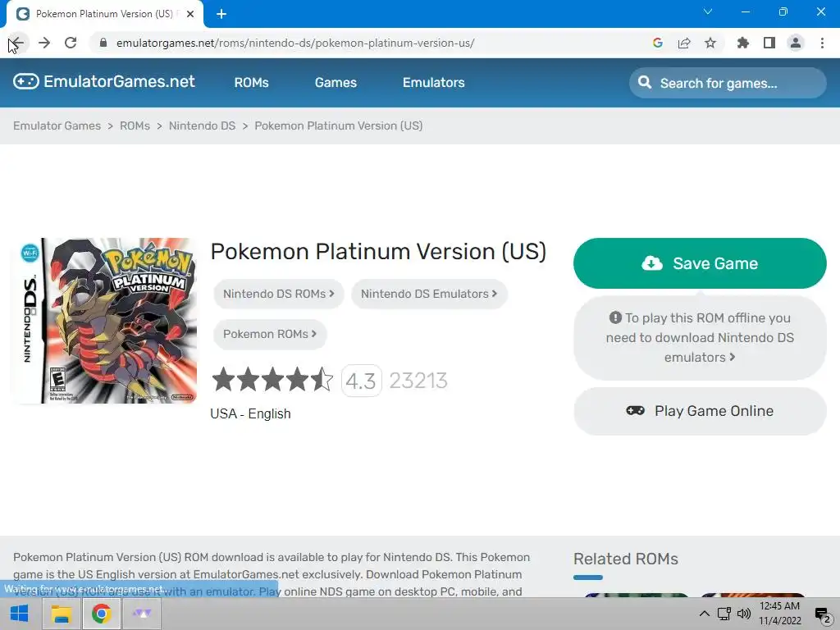Click Pokemon Platinum Version (US) breadcrumb
840x630 pixels.
339,126
